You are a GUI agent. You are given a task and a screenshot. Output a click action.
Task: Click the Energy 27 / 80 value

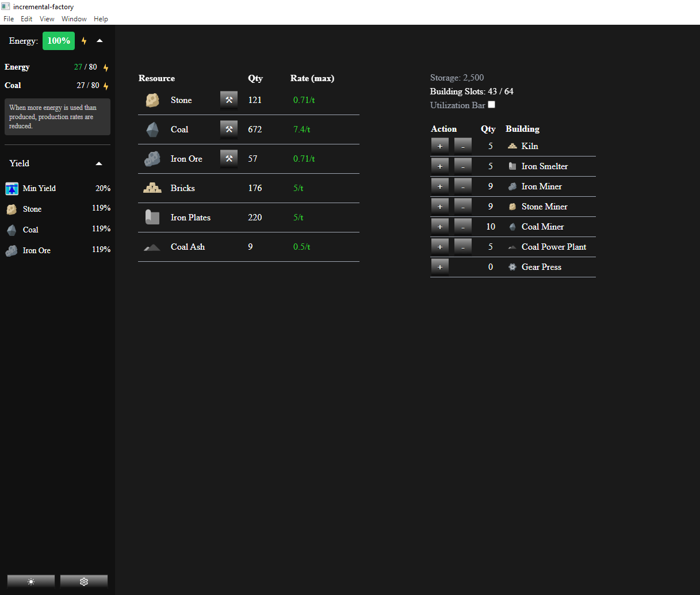[86, 67]
